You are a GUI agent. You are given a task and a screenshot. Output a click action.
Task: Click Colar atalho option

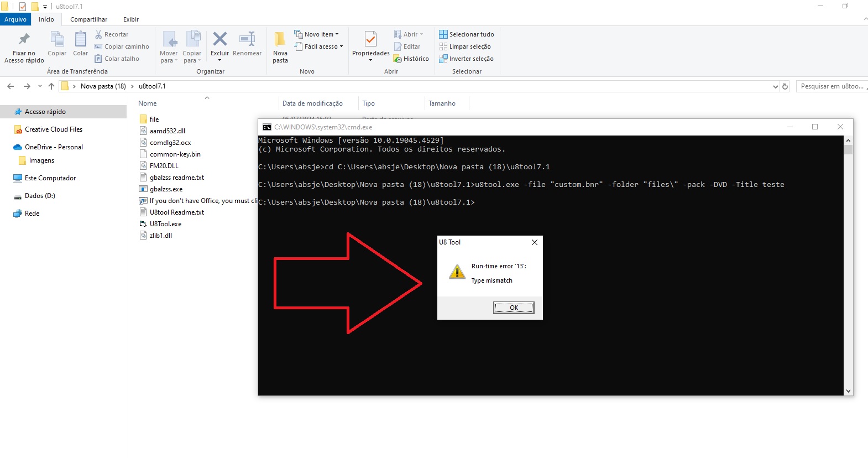[x=117, y=59]
